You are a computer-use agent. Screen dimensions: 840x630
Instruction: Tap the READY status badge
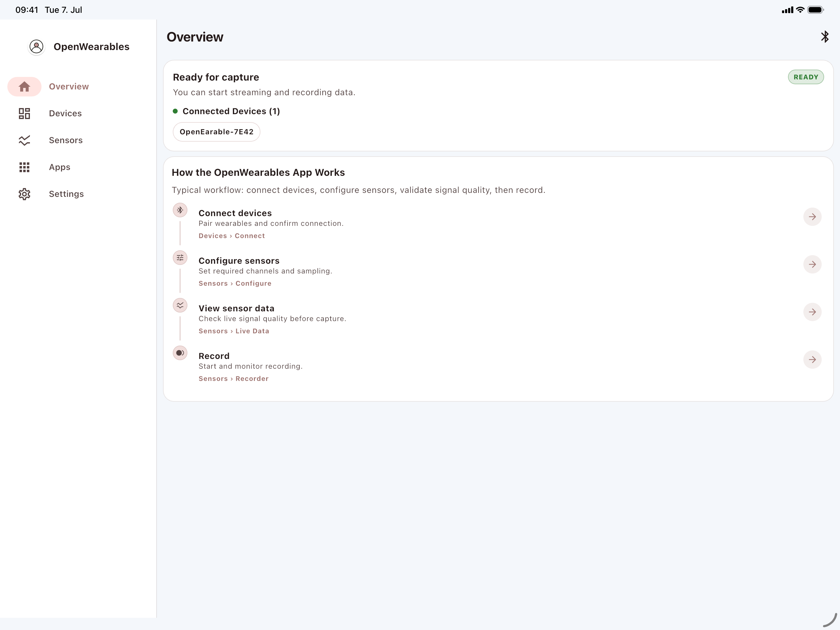(806, 77)
